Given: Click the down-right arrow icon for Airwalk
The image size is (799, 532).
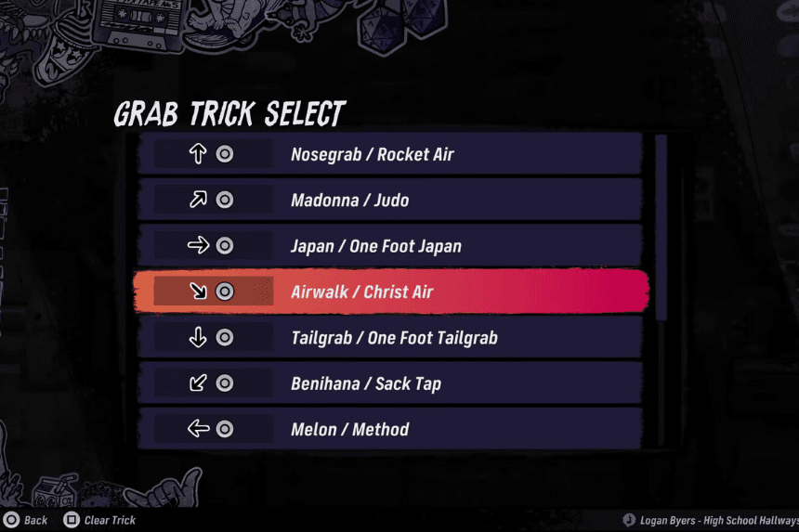Looking at the screenshot, I should point(197,292).
